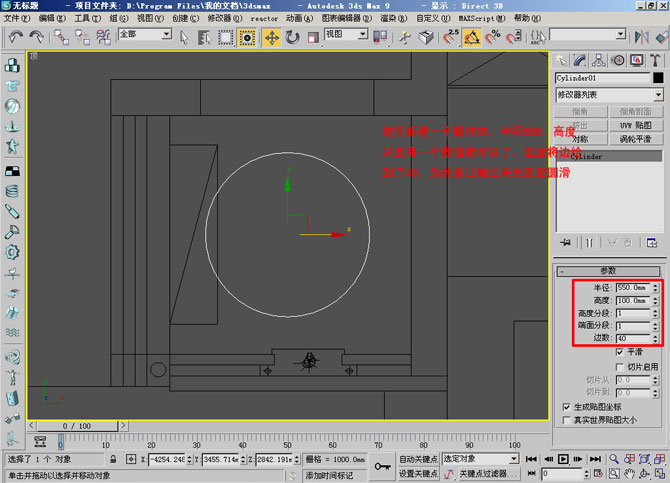
Task: Open the 渲染 Rendering menu
Action: coord(394,18)
